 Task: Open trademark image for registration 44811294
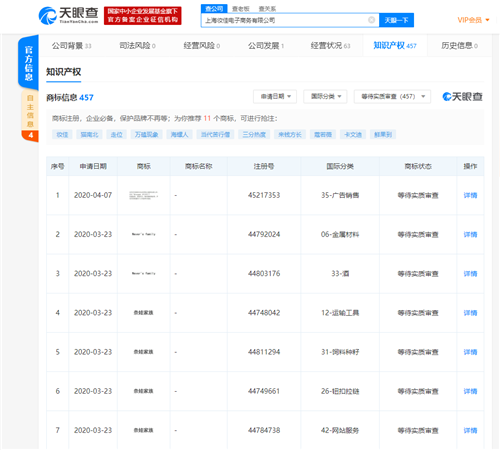144,352
